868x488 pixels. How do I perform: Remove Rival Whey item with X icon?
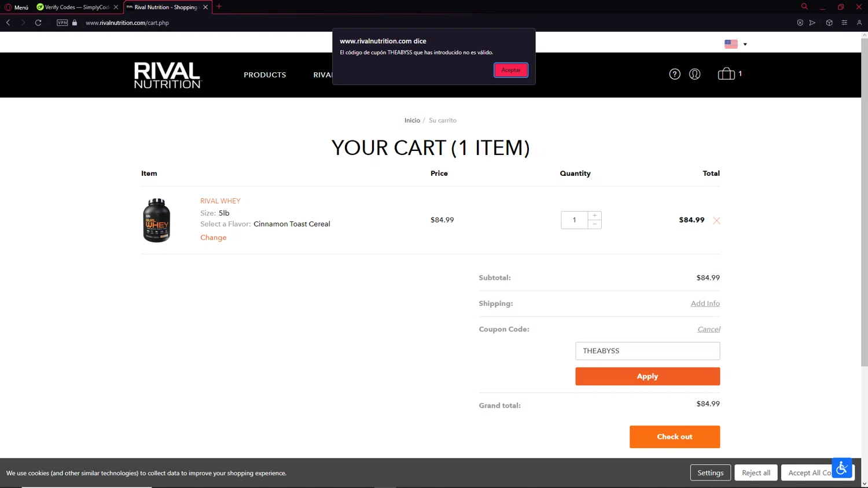716,220
